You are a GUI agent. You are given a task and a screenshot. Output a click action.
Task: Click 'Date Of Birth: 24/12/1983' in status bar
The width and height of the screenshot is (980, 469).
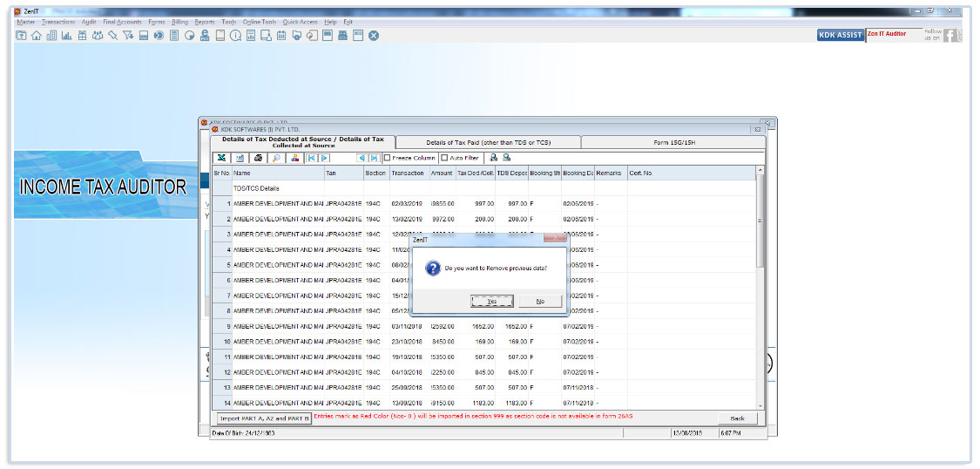(244, 432)
